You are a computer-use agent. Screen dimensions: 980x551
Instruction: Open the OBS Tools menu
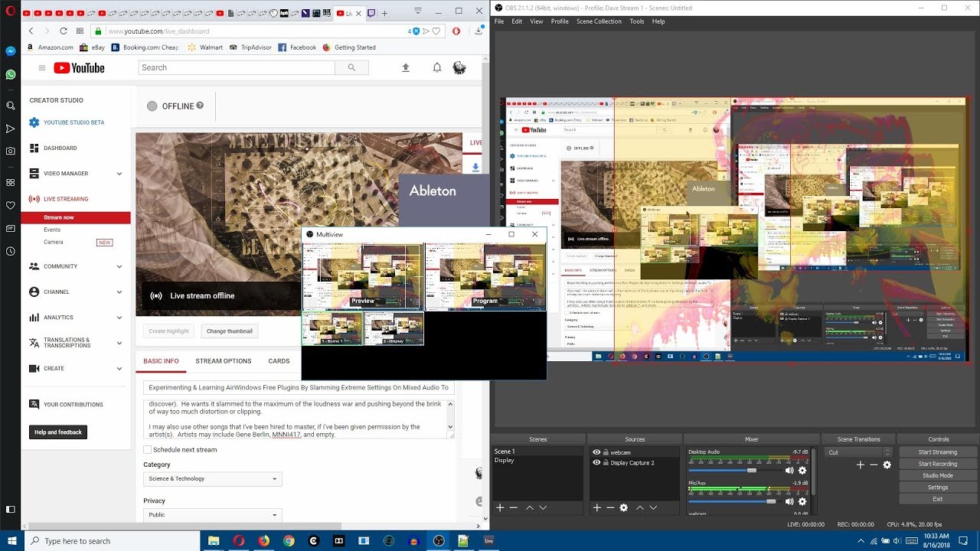click(x=637, y=21)
